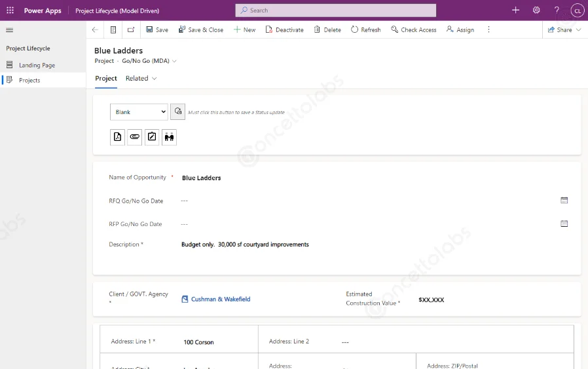588x369 pixels.
Task: Open the Blank status dropdown
Action: click(x=139, y=112)
